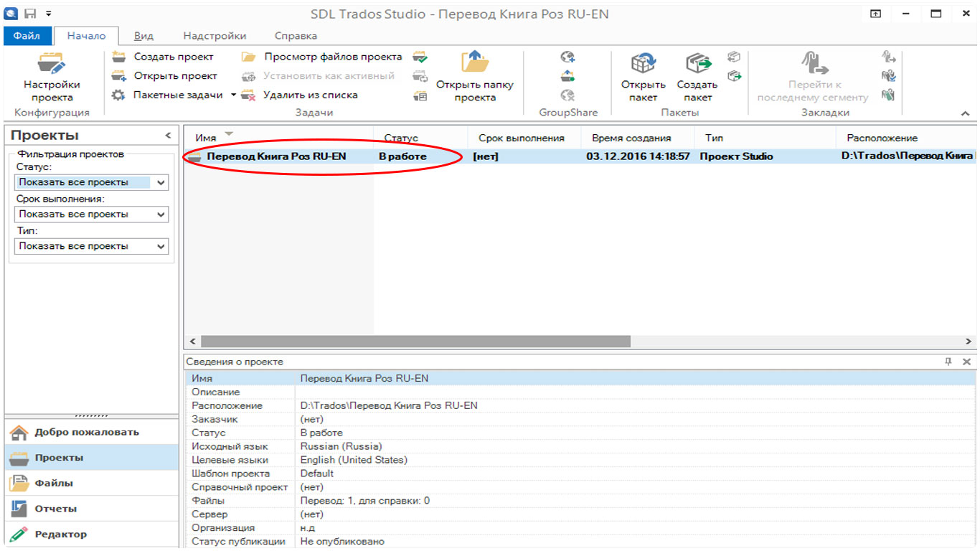Go to Добро пожаловать view
Screen dimensions: 980x551
(92, 432)
